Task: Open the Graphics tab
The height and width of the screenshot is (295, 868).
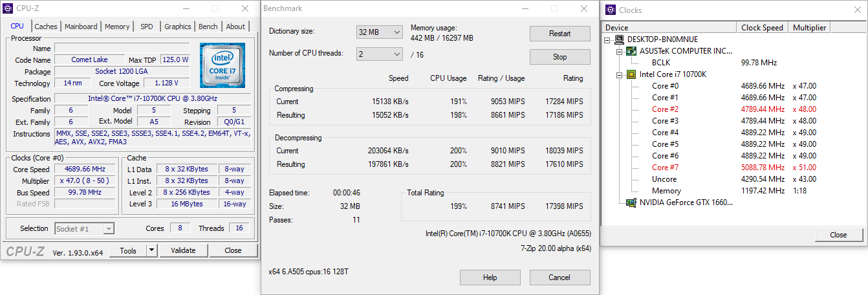Action: tap(177, 27)
